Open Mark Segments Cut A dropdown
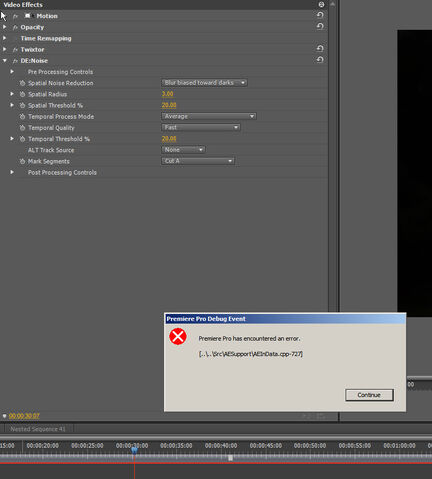The image size is (432, 479). tap(198, 161)
